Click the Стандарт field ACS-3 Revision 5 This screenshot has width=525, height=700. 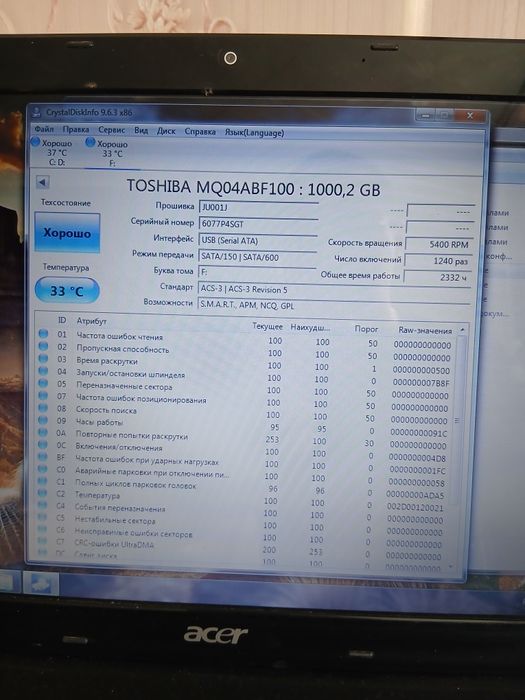coord(334,289)
